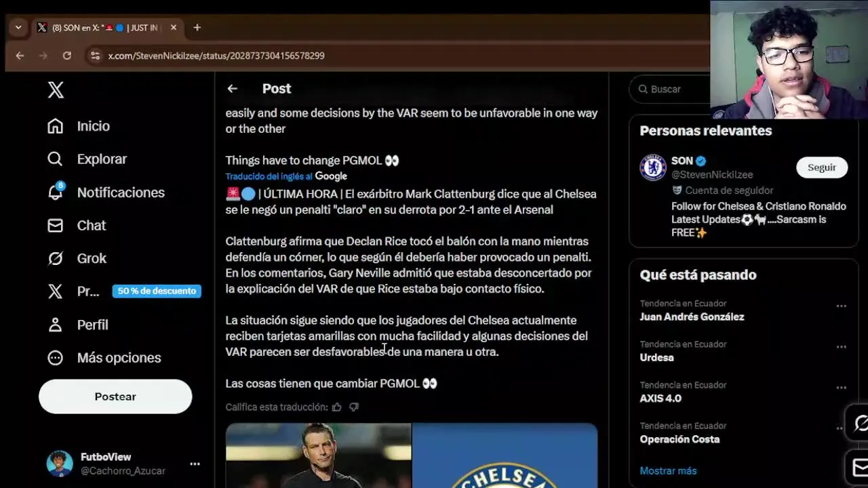
Task: Open SON Chelsea profile avatar
Action: click(653, 167)
